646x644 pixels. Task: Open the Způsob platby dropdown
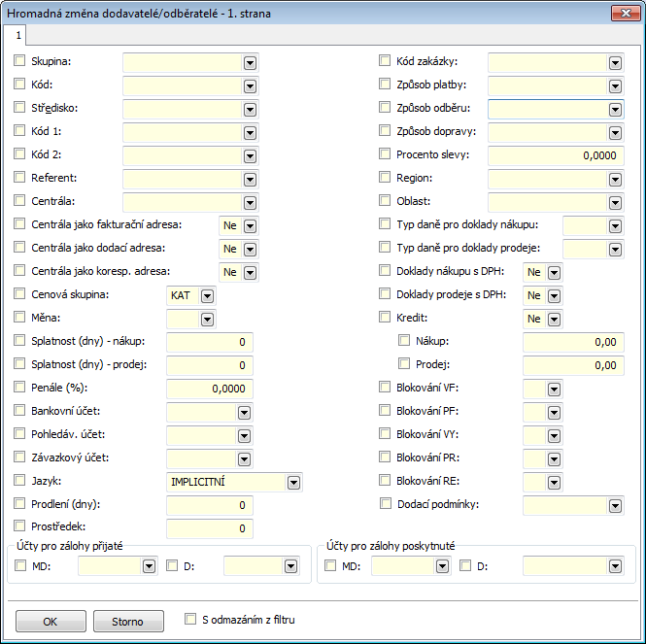[x=615, y=85]
